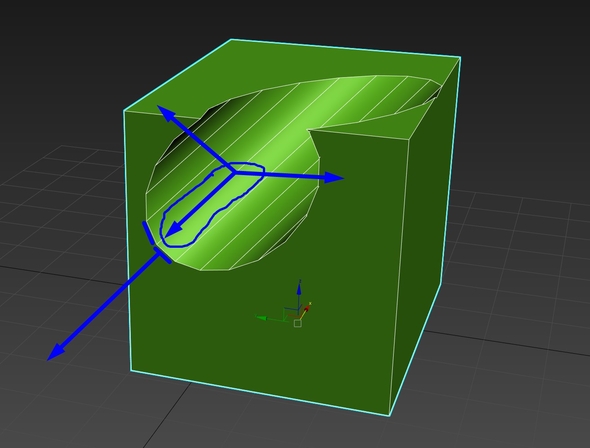The image size is (590, 448).
Task: Grab the blue Z-axis gizmo arrow
Action: [x=299, y=289]
